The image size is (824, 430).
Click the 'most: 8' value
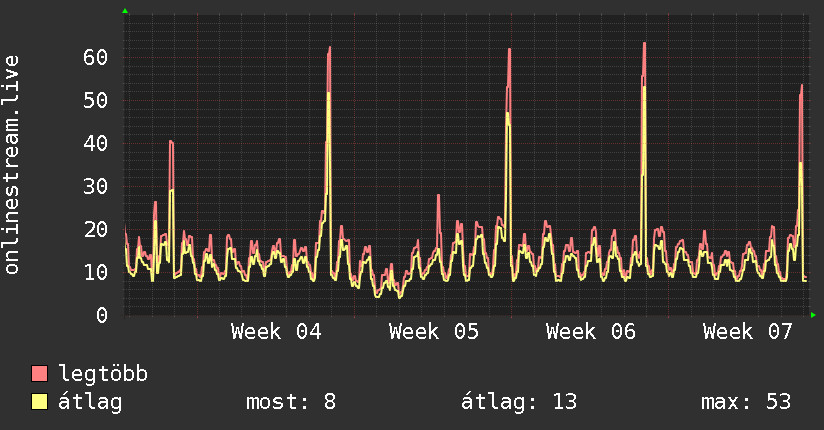click(x=291, y=402)
